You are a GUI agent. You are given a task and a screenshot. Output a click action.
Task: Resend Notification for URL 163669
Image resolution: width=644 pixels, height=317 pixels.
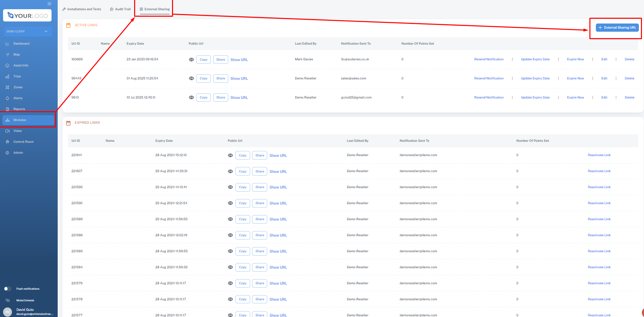pyautogui.click(x=489, y=59)
